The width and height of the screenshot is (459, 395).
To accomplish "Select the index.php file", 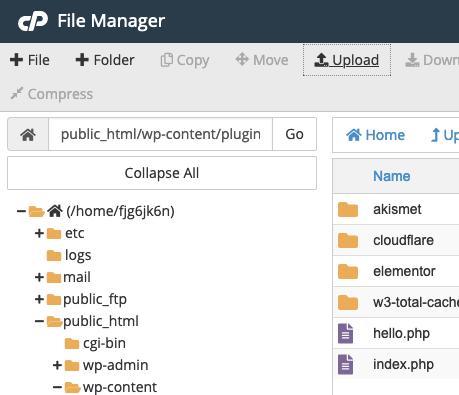I will pos(396,364).
